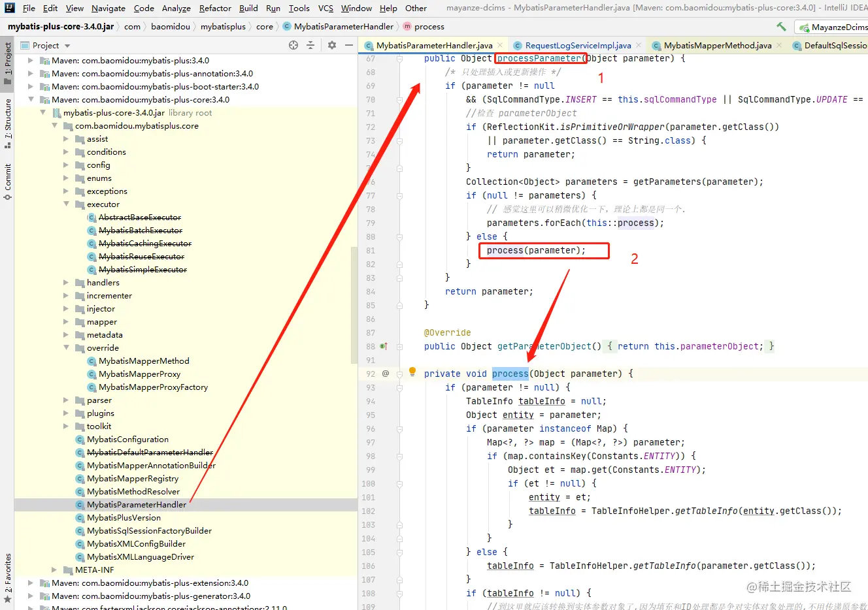Collapse the executor package node
The height and width of the screenshot is (610, 868).
click(x=66, y=204)
